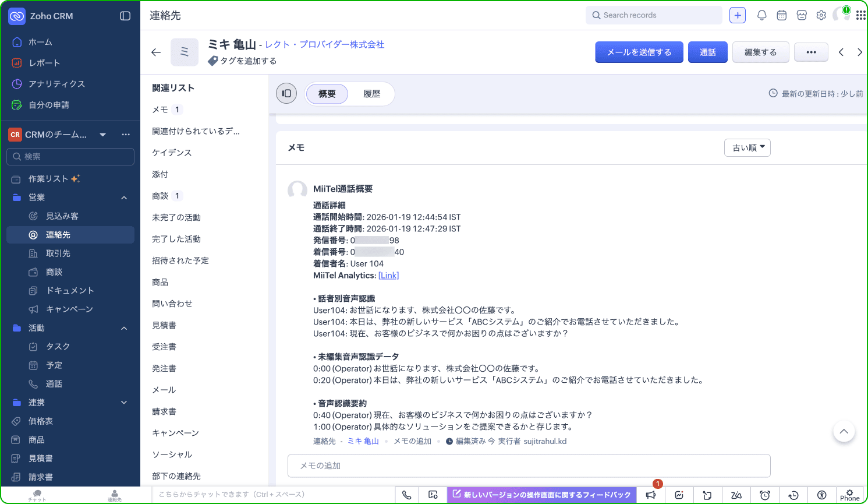Image resolution: width=868 pixels, height=504 pixels.
Task: Collapse the 営業 section
Action: [x=124, y=198]
